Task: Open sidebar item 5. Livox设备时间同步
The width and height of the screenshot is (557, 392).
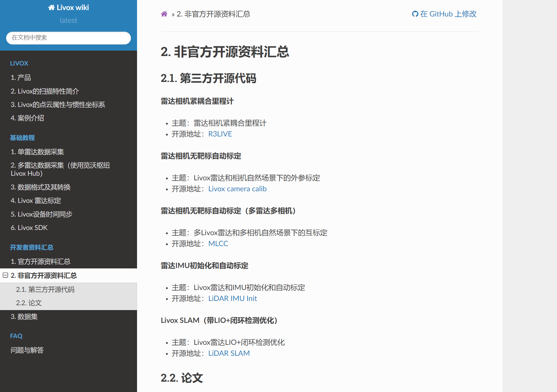Action: 69,214
